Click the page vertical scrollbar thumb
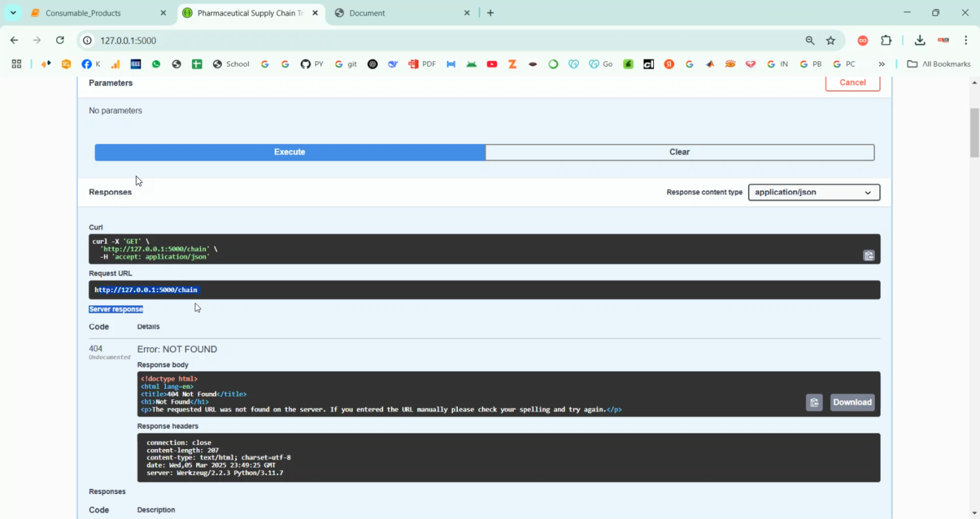The width and height of the screenshot is (980, 519). point(974,133)
